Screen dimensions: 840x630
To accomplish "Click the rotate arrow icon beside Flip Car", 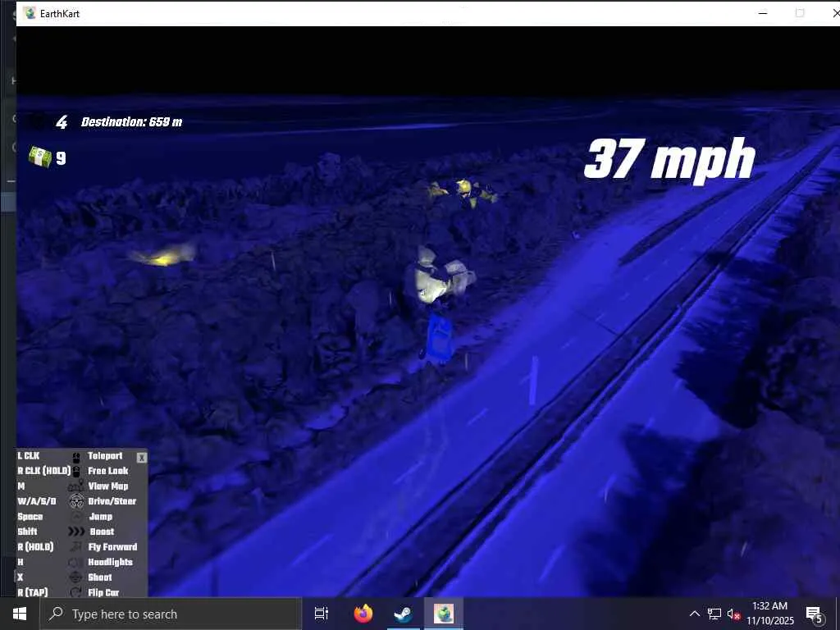I will coord(76,592).
